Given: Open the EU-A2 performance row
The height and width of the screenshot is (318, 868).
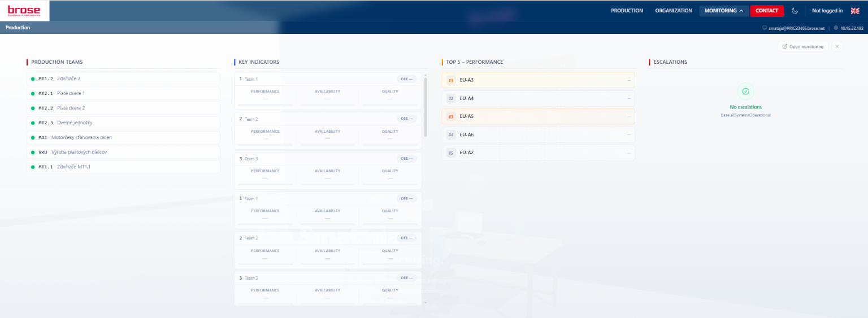Looking at the screenshot, I should coord(538,153).
